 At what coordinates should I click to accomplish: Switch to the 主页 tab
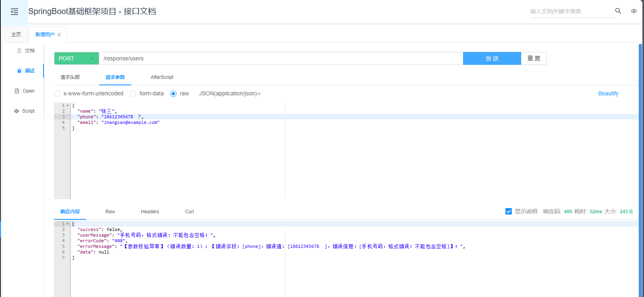(x=16, y=35)
